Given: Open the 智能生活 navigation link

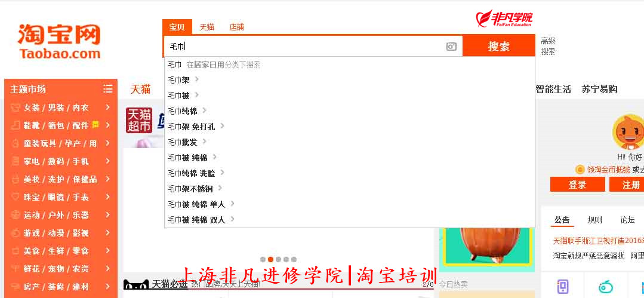Looking at the screenshot, I should click(x=553, y=89).
